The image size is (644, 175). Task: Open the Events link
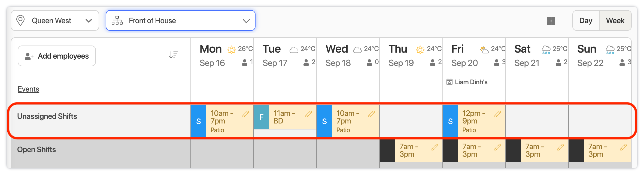coord(28,89)
